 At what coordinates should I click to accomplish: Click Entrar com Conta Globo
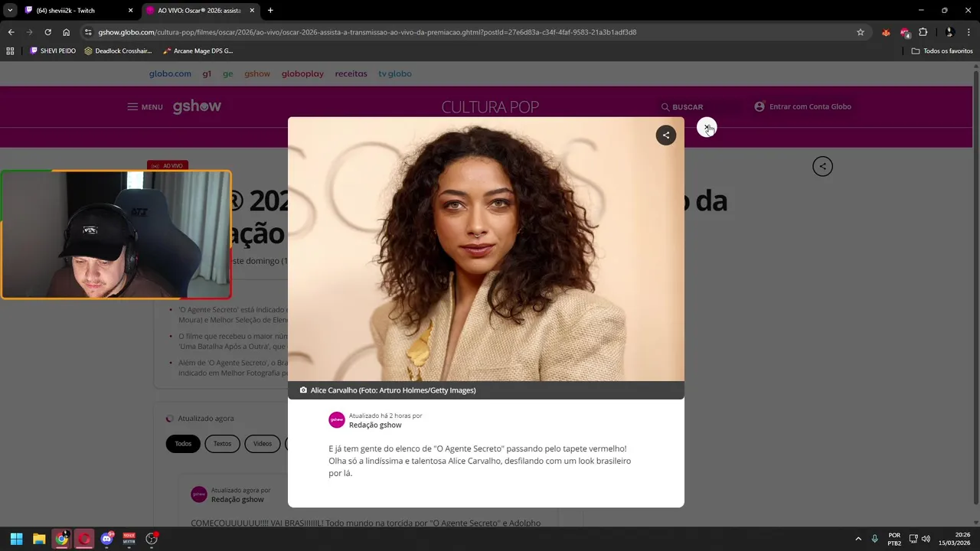pos(802,106)
